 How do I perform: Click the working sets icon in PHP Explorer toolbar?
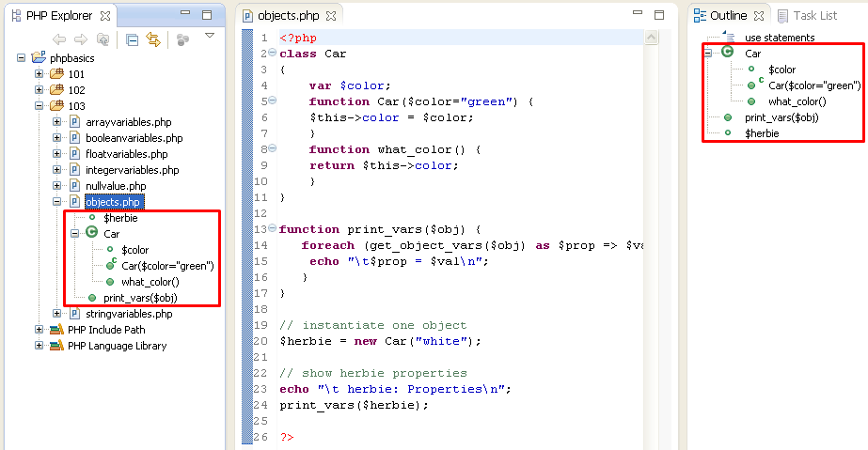coord(182,39)
